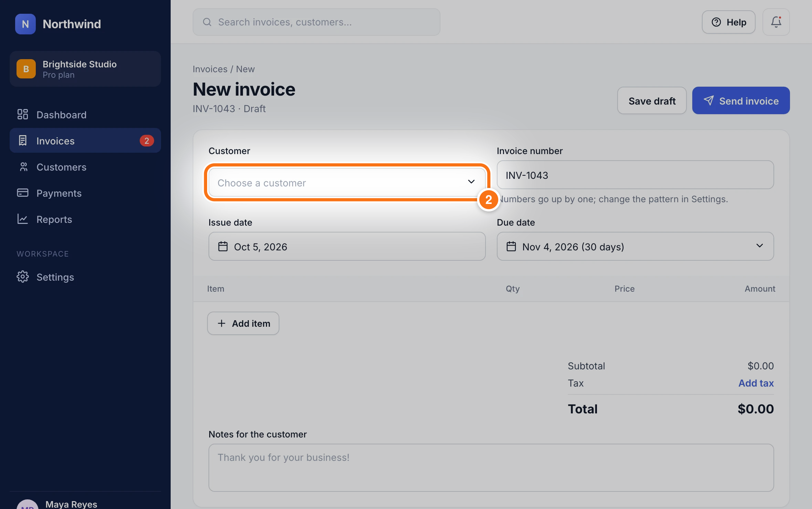Click the Issue date calendar icon
This screenshot has width=812, height=509.
pos(223,247)
